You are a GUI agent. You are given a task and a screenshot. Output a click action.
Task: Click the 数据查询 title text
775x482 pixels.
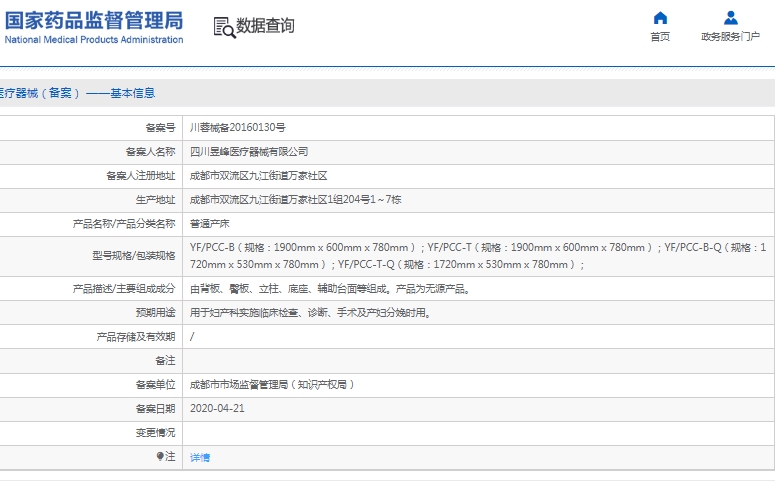[265, 26]
